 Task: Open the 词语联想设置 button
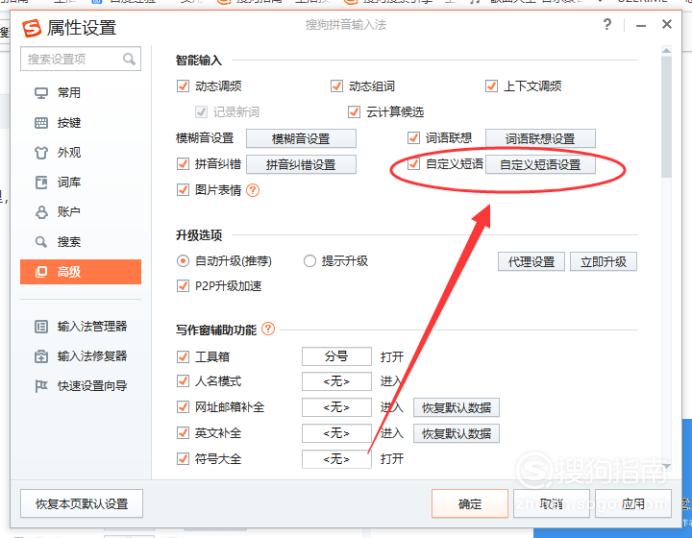(540, 139)
